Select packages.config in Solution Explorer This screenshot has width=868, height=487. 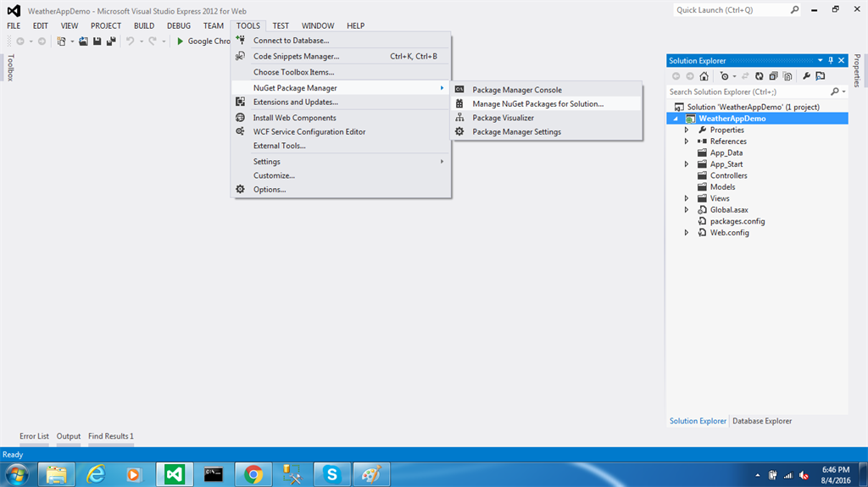point(737,221)
